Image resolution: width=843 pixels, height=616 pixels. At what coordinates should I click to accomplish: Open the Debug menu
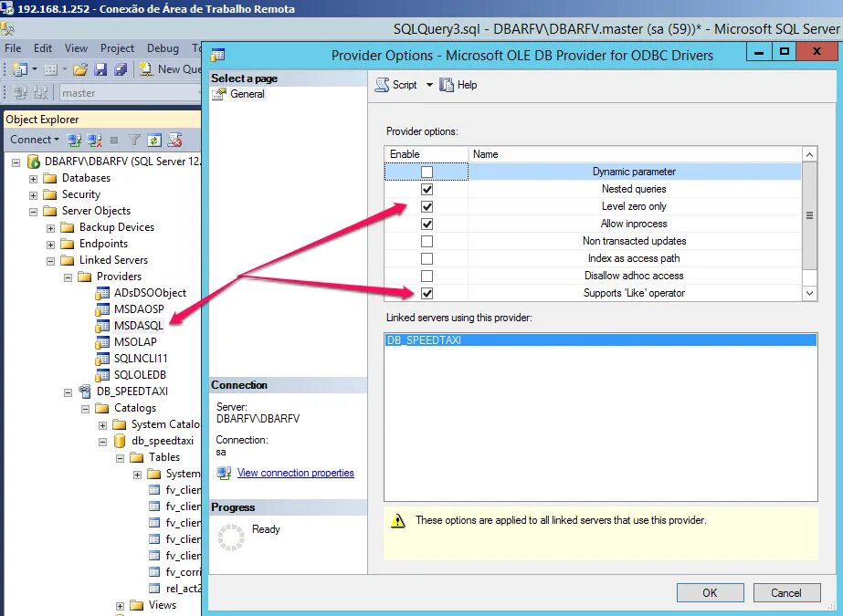tap(163, 48)
